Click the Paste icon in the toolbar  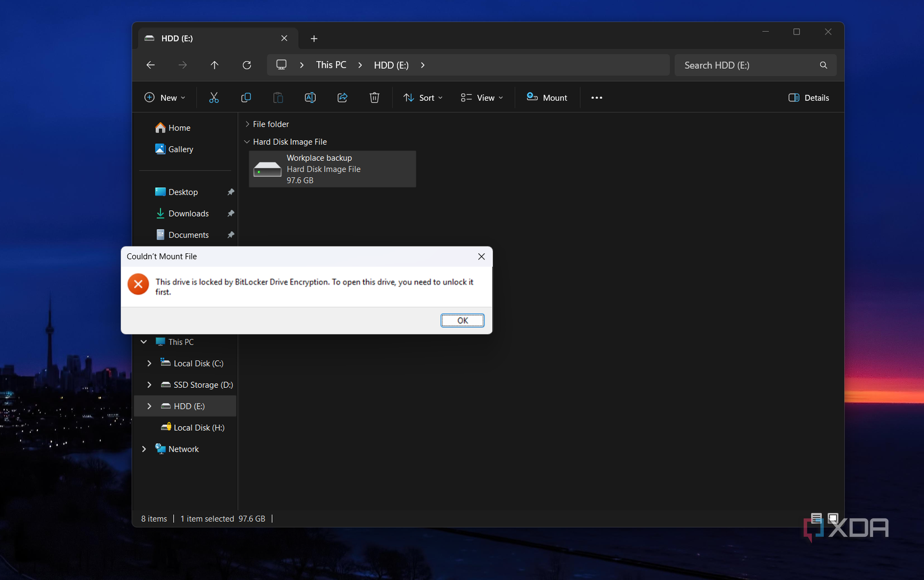pos(278,97)
